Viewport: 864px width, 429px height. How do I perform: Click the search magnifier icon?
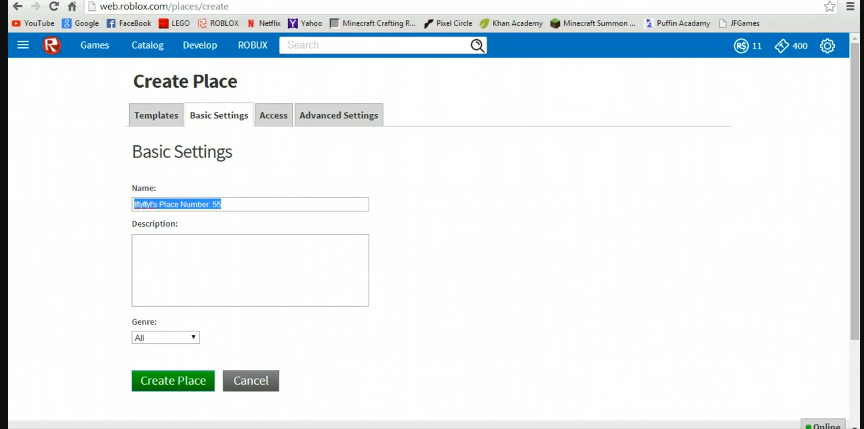pyautogui.click(x=477, y=45)
